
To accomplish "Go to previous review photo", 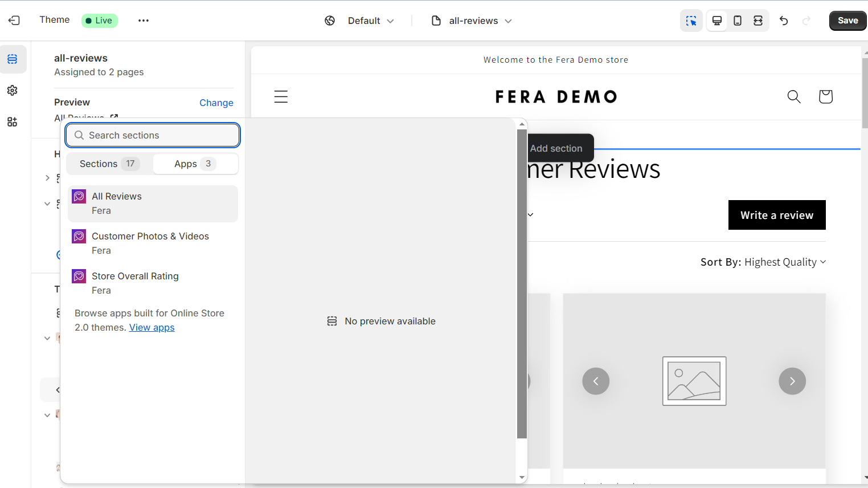I will click(596, 381).
